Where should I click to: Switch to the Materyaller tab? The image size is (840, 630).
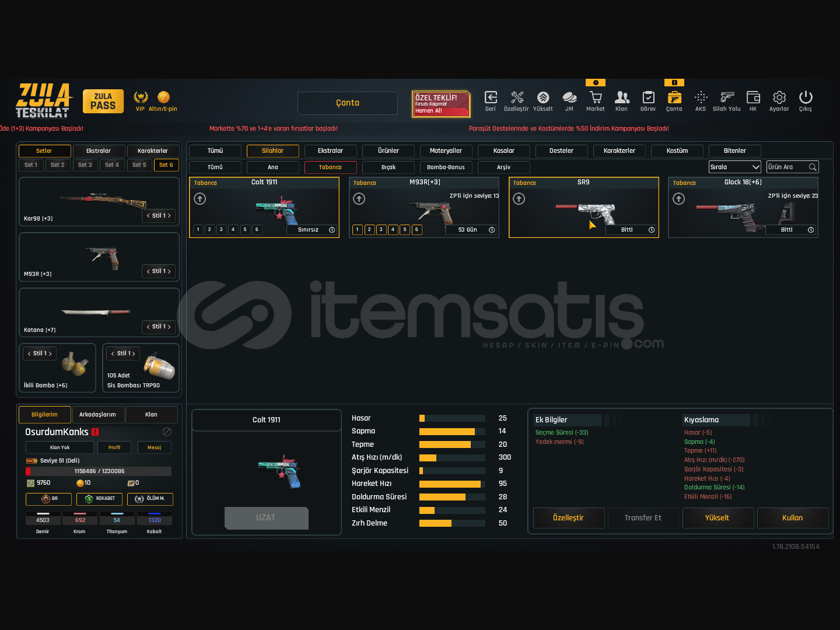tap(446, 151)
